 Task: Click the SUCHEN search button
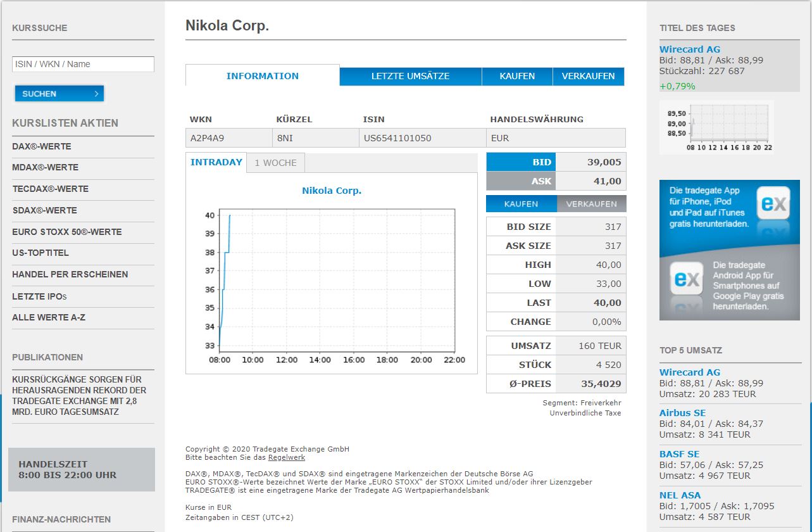click(x=59, y=94)
